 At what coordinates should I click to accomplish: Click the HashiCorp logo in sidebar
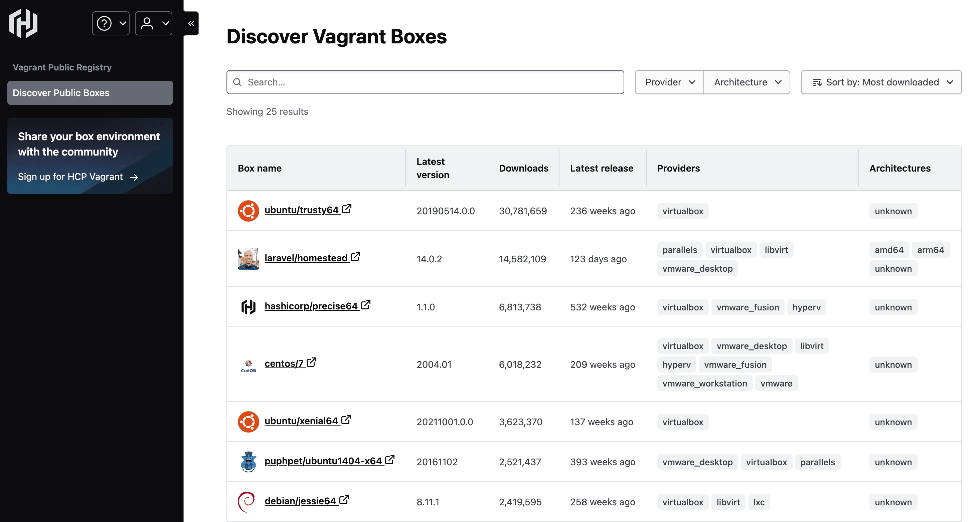[x=23, y=24]
